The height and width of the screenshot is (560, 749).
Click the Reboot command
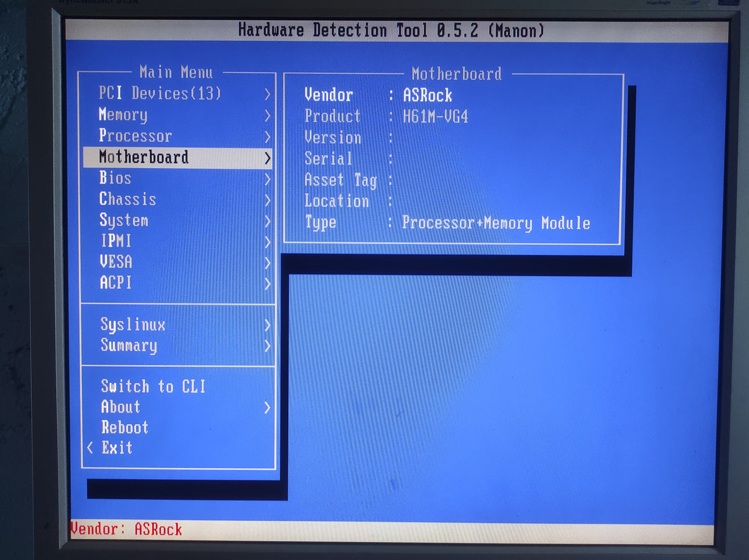click(125, 427)
